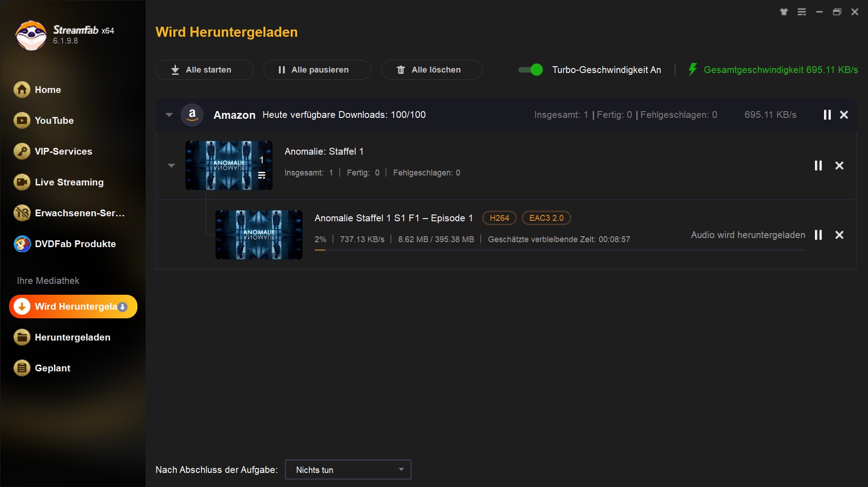The width and height of the screenshot is (868, 487).
Task: Click Gesamtgeschwindigkeit 695.11 KB/s text
Action: click(x=780, y=70)
